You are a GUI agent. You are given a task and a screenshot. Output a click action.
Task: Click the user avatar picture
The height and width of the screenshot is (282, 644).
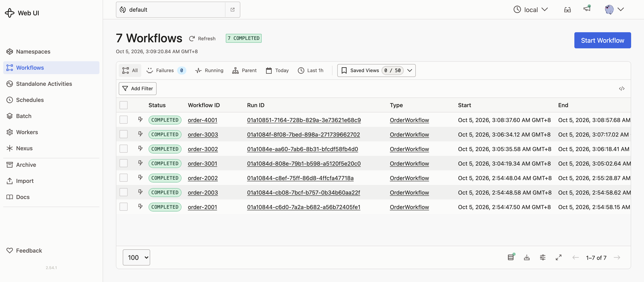[609, 9]
